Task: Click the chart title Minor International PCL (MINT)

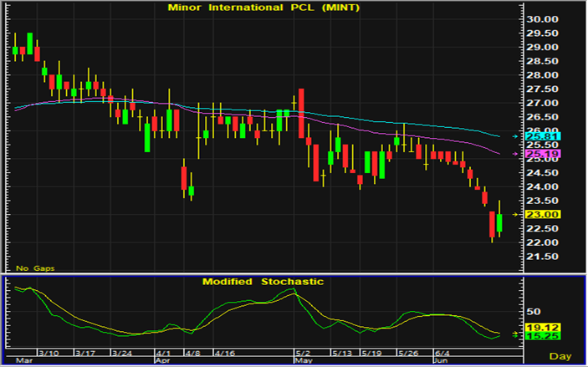Action: 263,8
